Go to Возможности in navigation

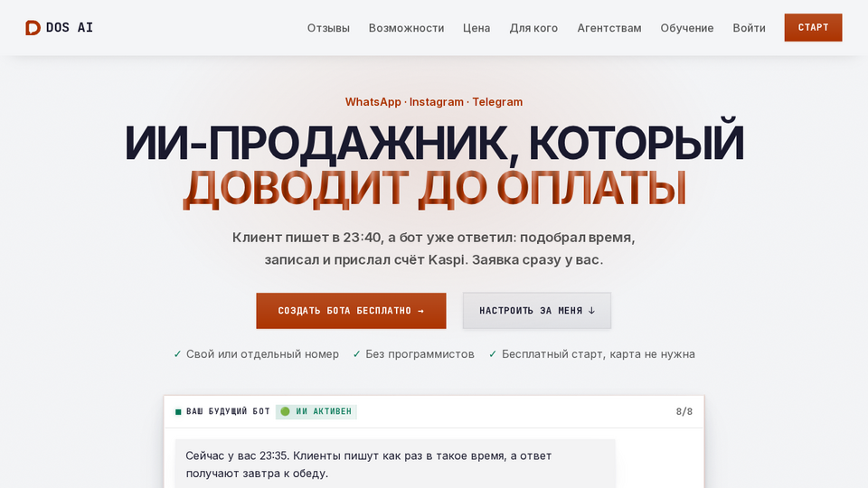click(x=406, y=28)
